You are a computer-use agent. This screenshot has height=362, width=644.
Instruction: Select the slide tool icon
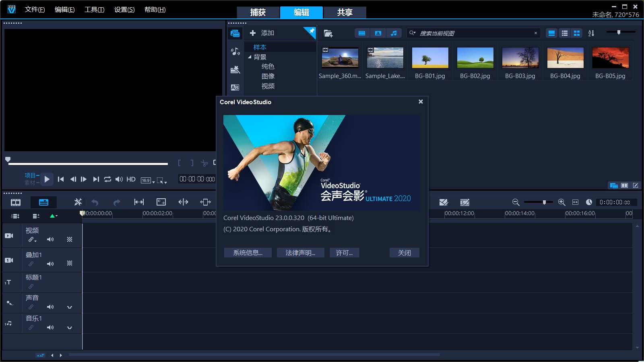205,202
